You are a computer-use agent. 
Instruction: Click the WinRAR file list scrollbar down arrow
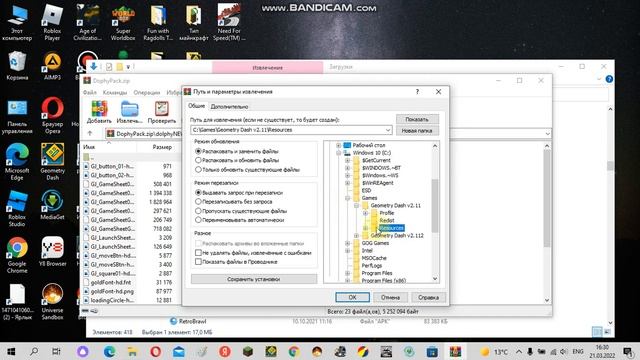point(547,300)
